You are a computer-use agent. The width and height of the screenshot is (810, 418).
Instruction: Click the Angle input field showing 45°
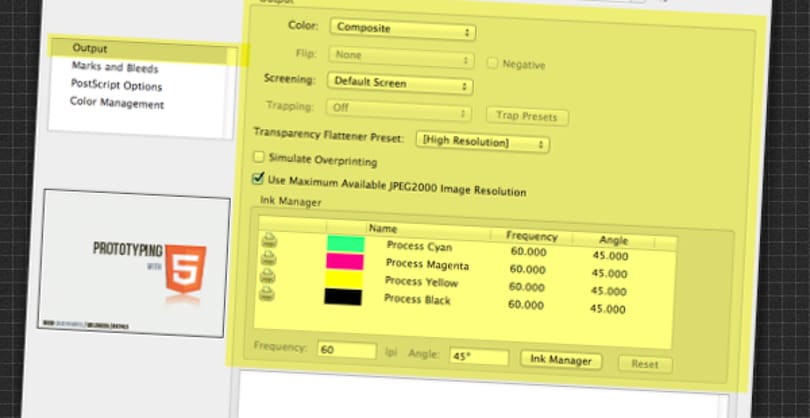pyautogui.click(x=479, y=357)
